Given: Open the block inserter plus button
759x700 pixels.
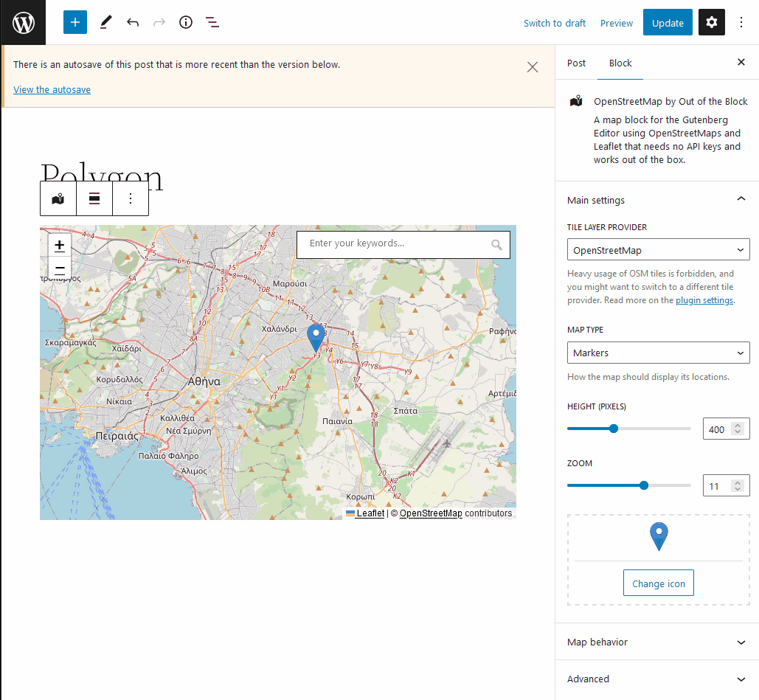Looking at the screenshot, I should (x=75, y=22).
